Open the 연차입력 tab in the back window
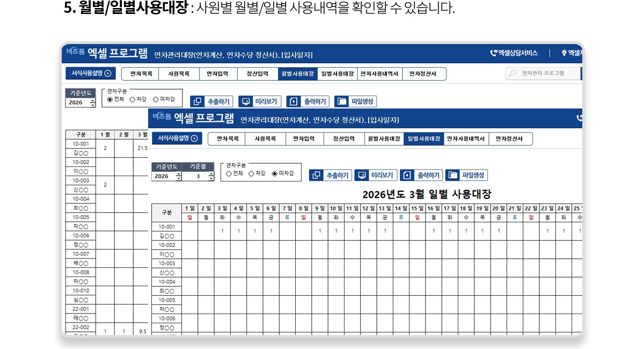Image resolution: width=644 pixels, height=349 pixels. pyautogui.click(x=218, y=74)
